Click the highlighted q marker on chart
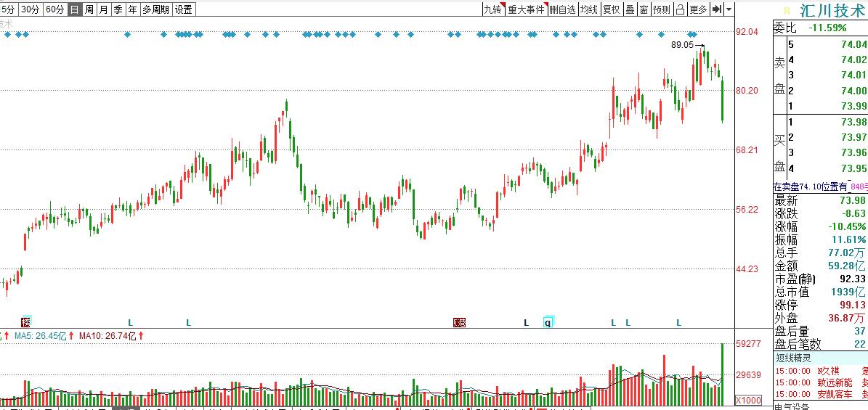The image size is (868, 410). tap(548, 322)
